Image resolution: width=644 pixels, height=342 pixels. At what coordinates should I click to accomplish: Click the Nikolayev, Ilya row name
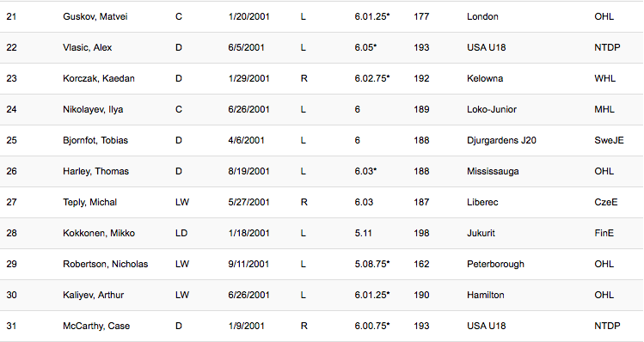(93, 110)
